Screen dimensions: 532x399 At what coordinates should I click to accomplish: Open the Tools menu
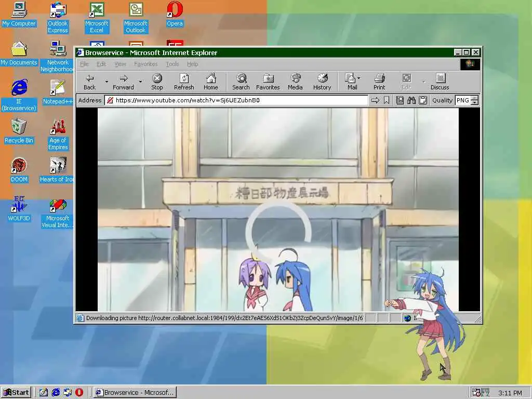click(172, 64)
